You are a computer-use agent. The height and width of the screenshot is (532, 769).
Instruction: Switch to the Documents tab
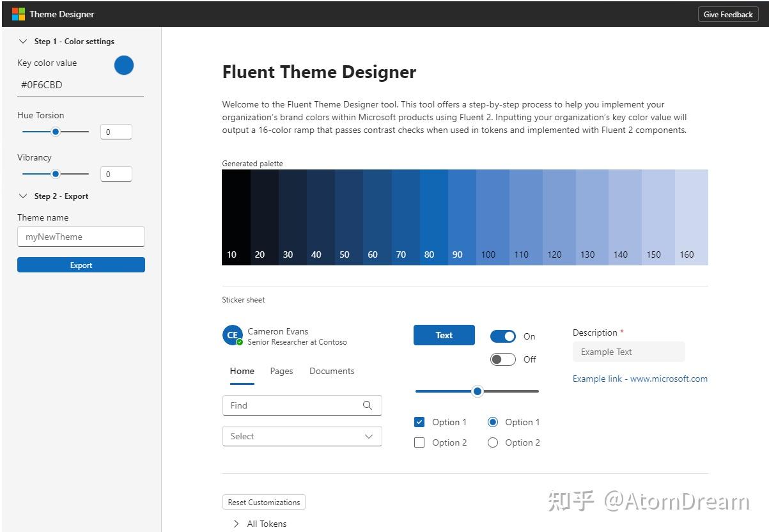point(332,371)
